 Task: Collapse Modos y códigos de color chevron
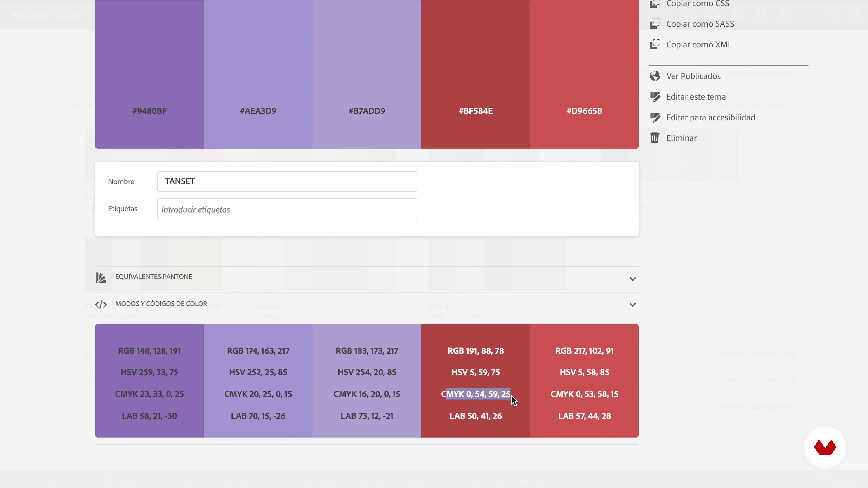click(632, 305)
